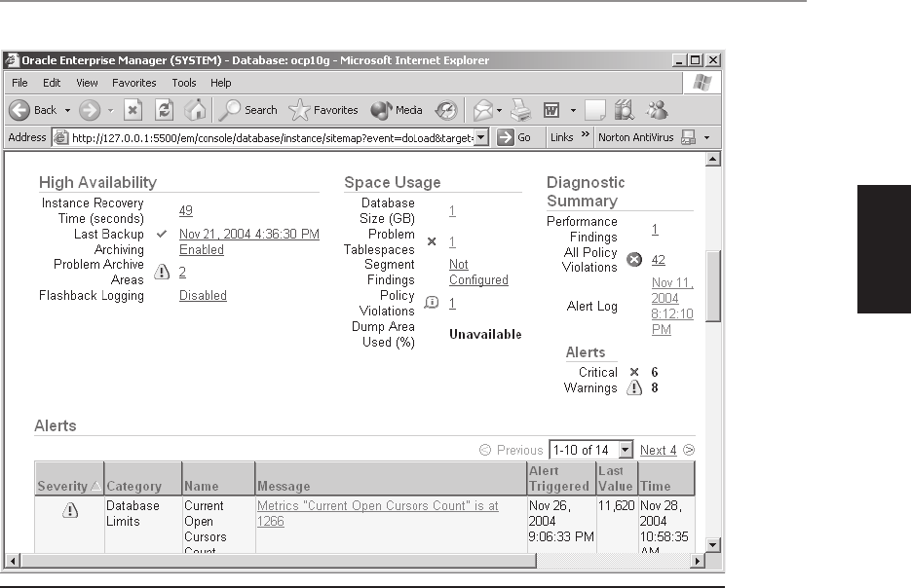Click the Forward arrow button

[x=90, y=110]
